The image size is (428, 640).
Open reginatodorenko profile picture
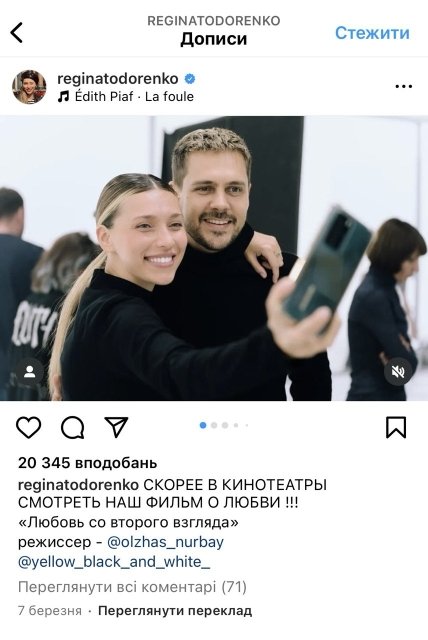click(29, 87)
